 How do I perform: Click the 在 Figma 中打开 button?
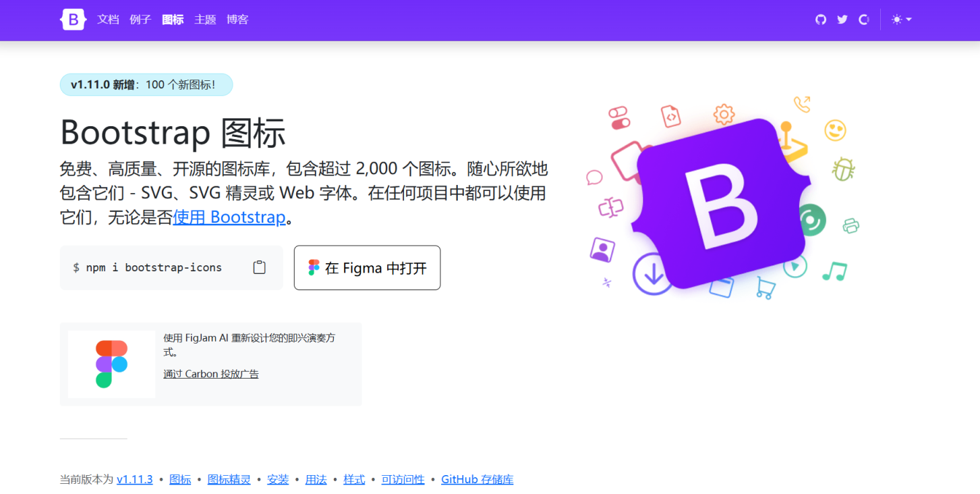[x=367, y=267]
